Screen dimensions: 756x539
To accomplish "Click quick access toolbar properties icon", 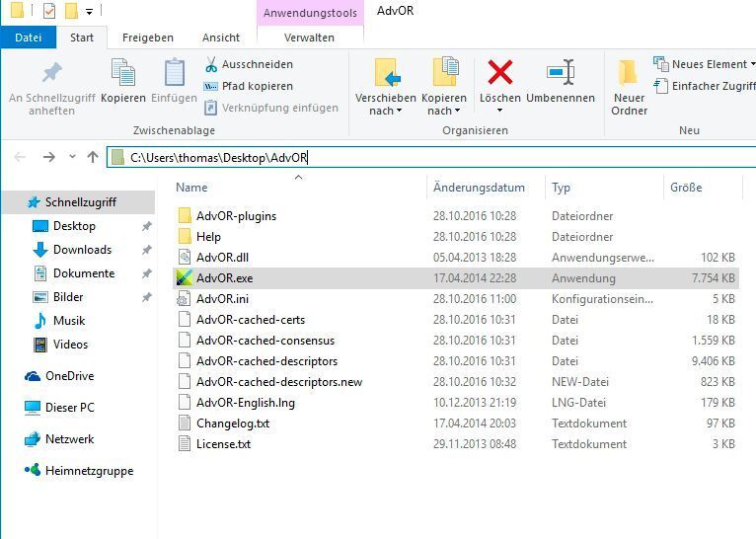I will 49,11.
